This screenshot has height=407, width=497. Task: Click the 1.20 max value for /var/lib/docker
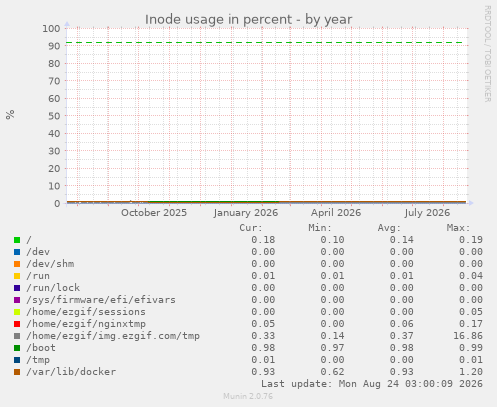click(471, 372)
